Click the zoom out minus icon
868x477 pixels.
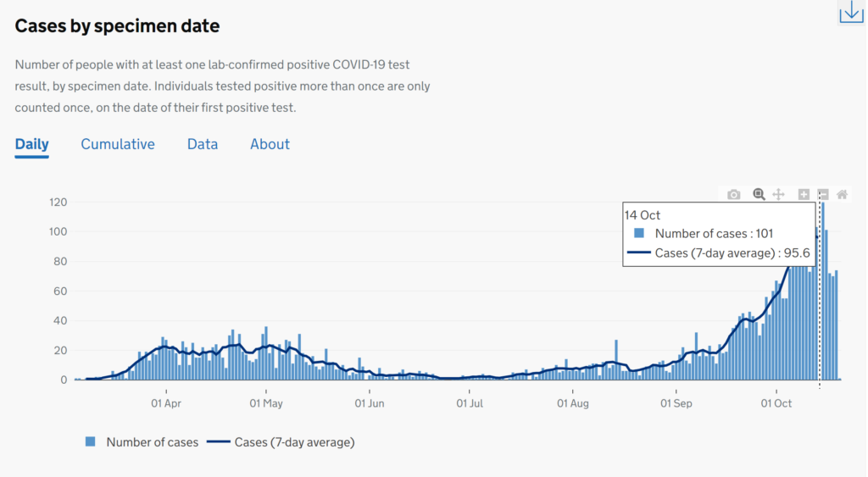(823, 194)
